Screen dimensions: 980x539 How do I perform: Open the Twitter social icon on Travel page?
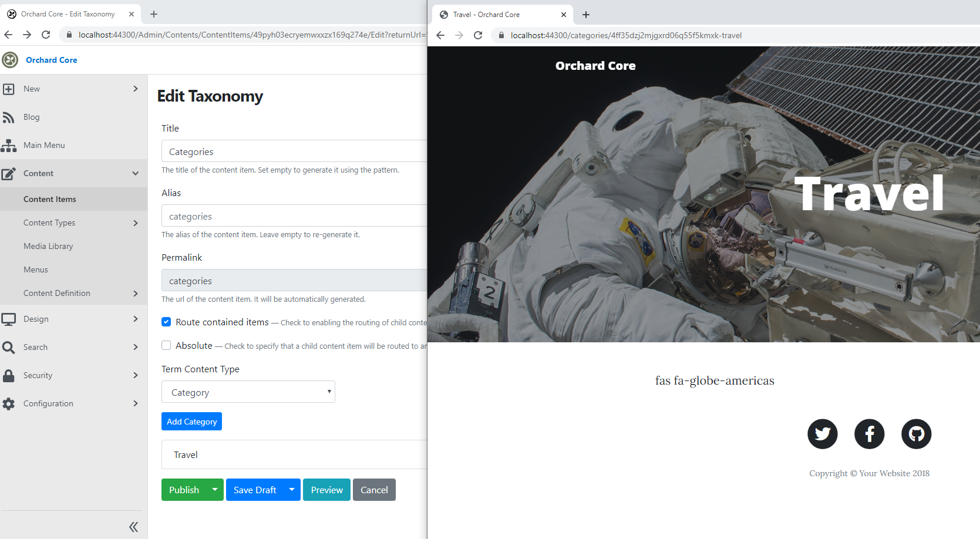click(x=823, y=434)
